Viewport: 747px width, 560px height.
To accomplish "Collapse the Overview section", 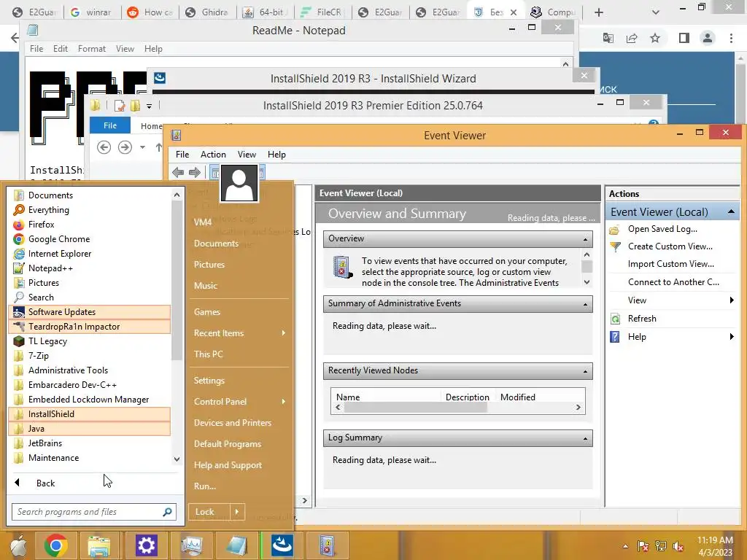I will click(x=585, y=239).
